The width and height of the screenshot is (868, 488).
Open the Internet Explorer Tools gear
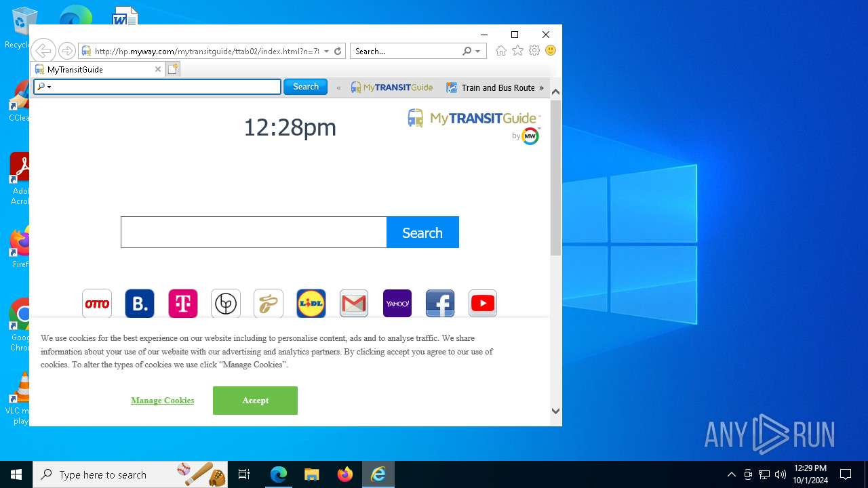click(534, 51)
